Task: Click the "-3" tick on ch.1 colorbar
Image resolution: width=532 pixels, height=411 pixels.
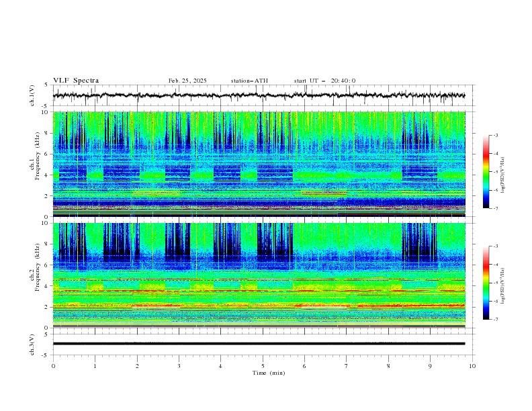Action: tap(496, 135)
